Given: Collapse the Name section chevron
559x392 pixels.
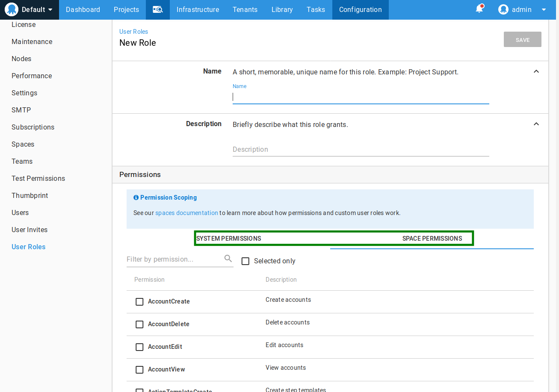Looking at the screenshot, I should [x=536, y=71].
